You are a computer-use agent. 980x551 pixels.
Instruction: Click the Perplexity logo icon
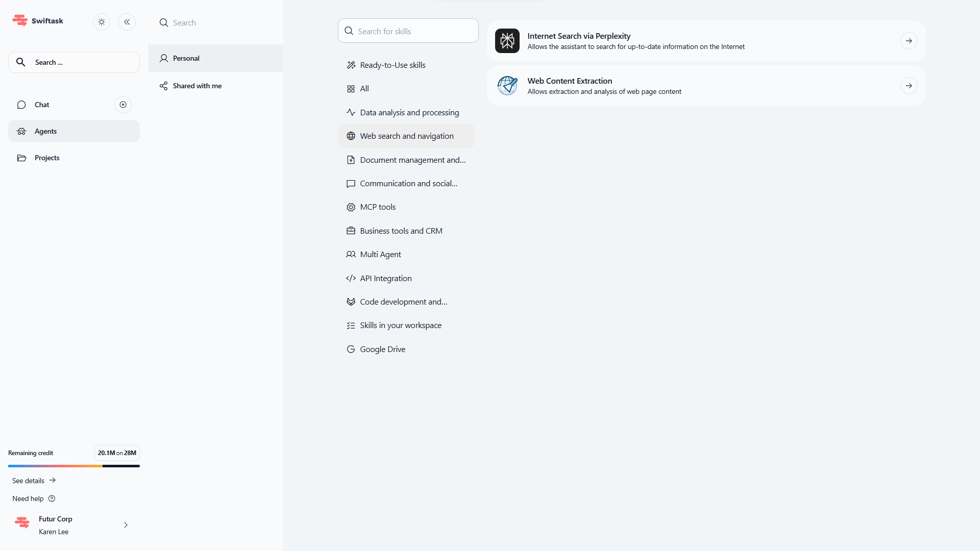pyautogui.click(x=507, y=41)
